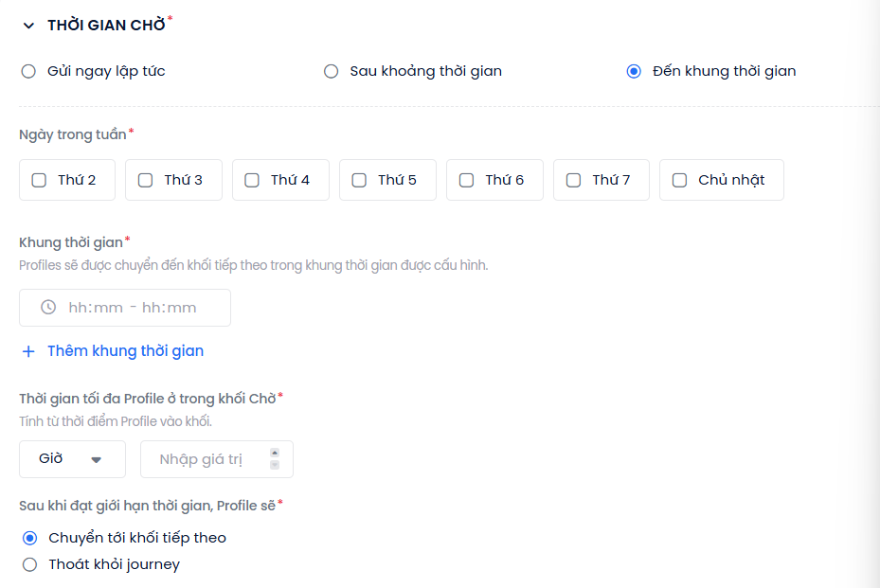Click the up arrow of value stepper
The height and width of the screenshot is (588, 880).
click(275, 453)
